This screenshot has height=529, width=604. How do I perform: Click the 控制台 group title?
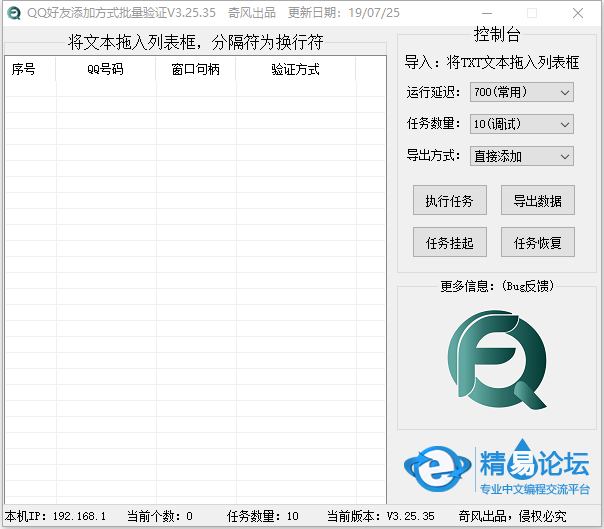pos(497,34)
